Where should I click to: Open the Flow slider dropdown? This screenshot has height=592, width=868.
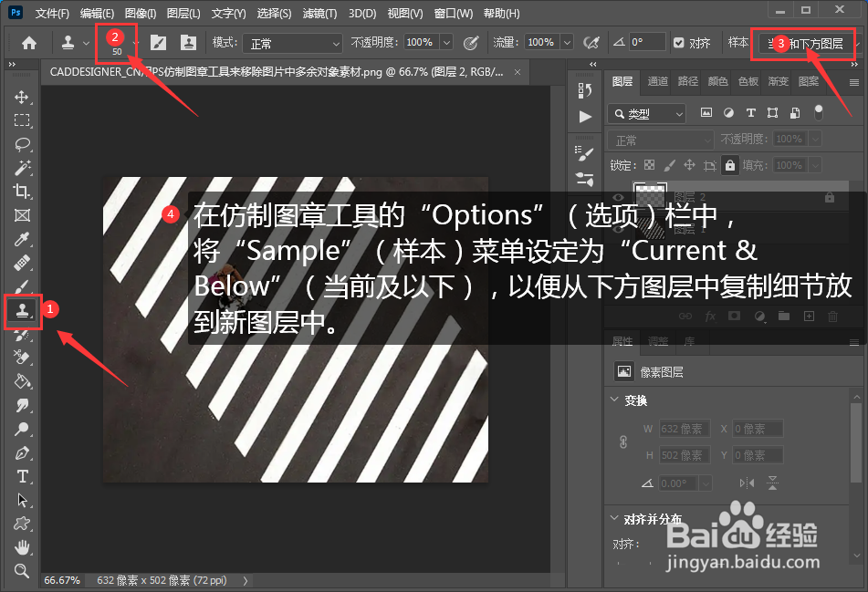coord(567,43)
